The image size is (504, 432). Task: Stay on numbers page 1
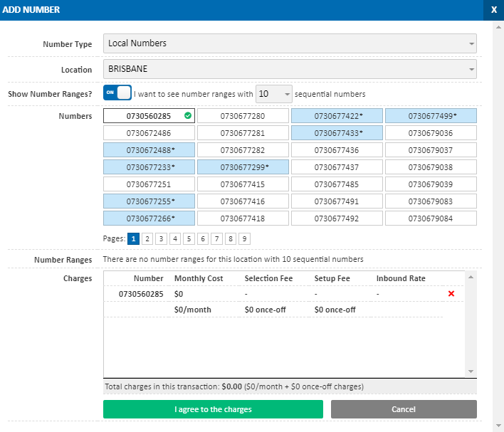(x=133, y=239)
